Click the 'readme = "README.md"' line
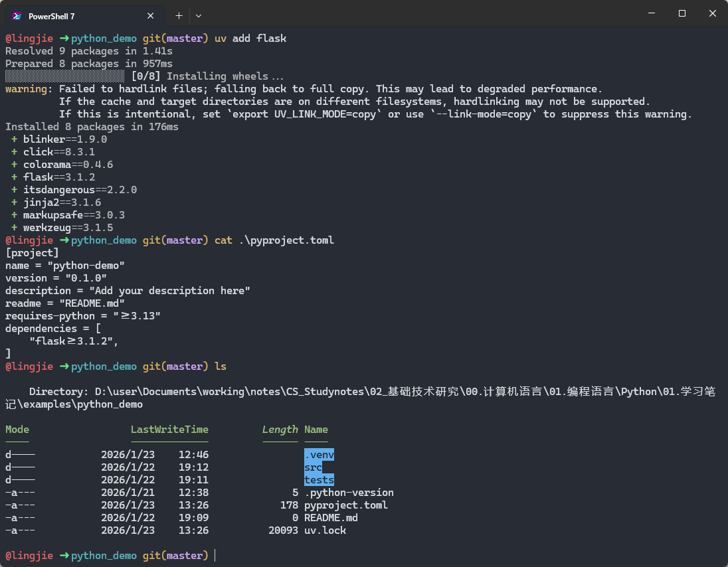Image resolution: width=728 pixels, height=567 pixels. (65, 303)
